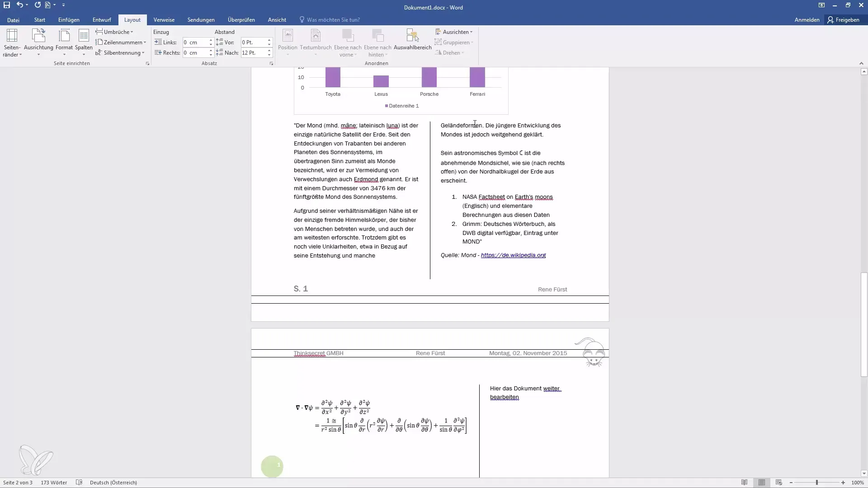The width and height of the screenshot is (868, 488).
Task: Open the Seitenränder margins menu
Action: [x=12, y=43]
